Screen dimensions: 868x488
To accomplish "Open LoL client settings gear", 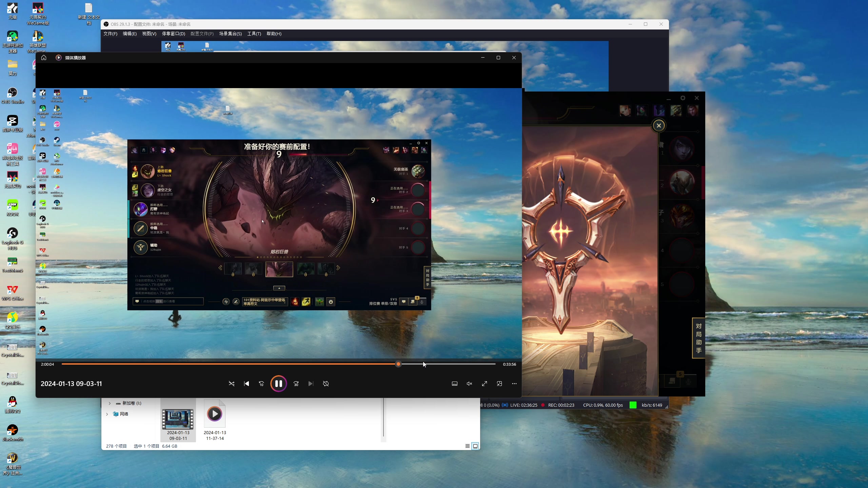I will click(x=683, y=98).
